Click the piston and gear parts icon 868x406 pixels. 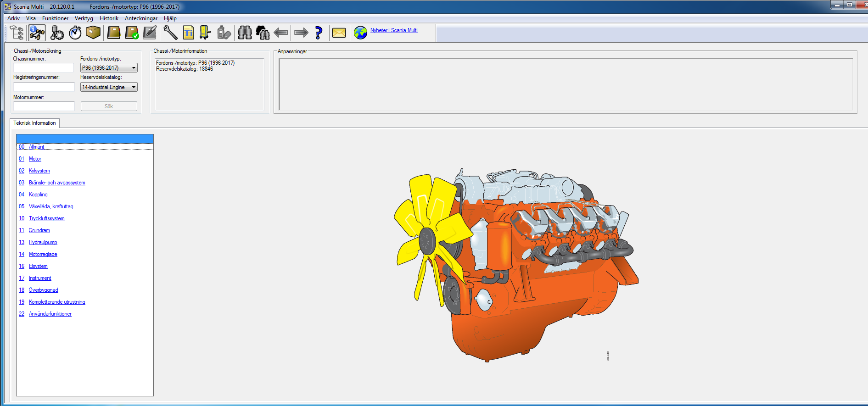(57, 33)
